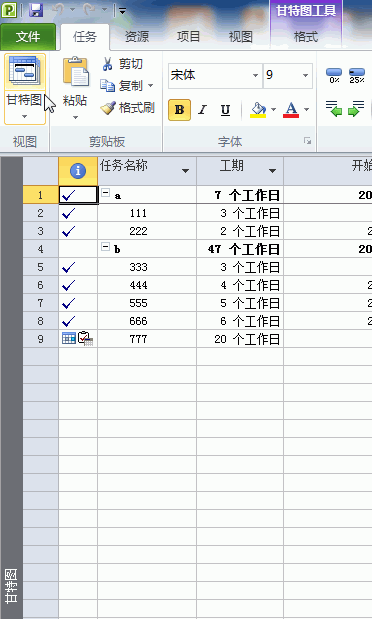The image size is (372, 619).
Task: Apply the red font color swatch
Action: 291,109
